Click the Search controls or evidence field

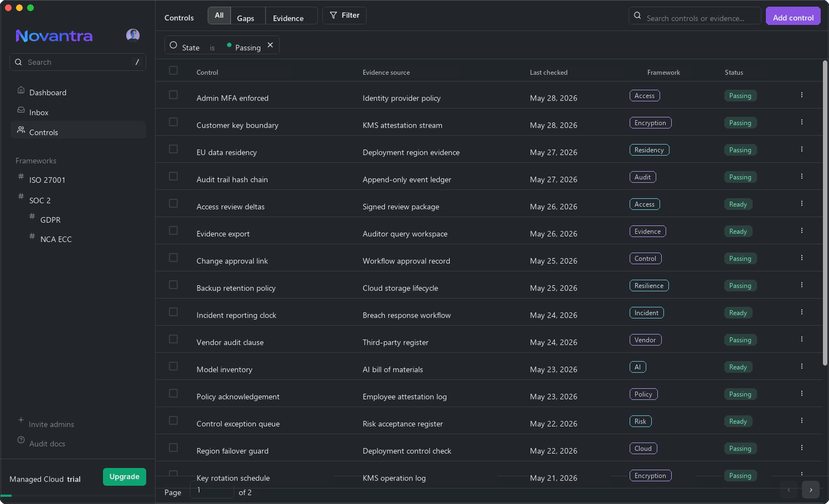point(695,16)
